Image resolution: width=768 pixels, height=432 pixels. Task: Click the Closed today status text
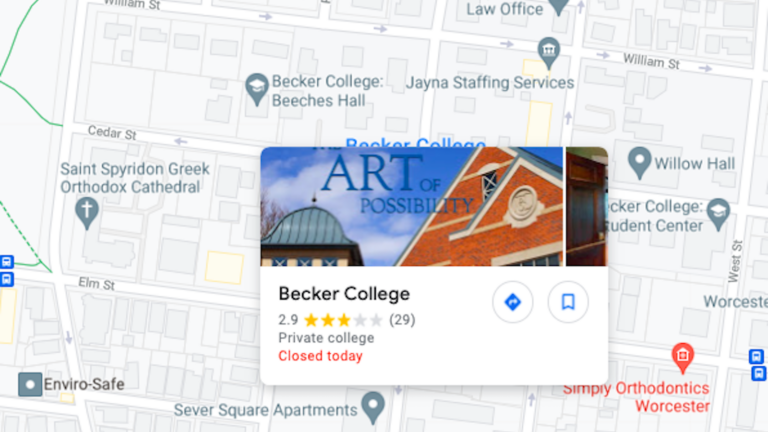(x=320, y=356)
